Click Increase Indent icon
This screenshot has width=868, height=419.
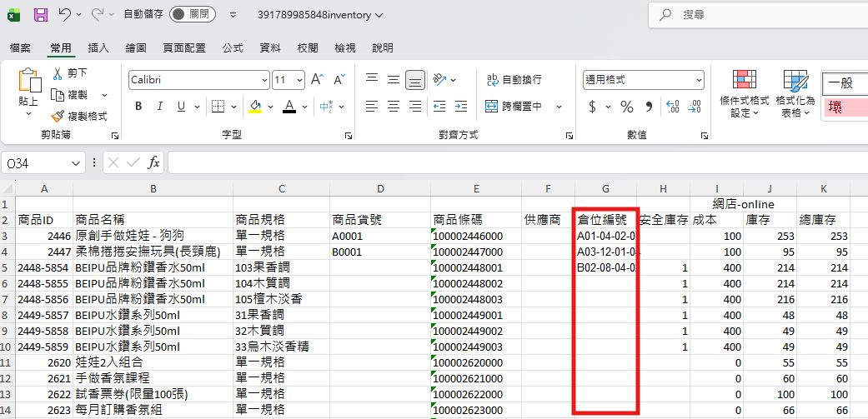point(460,106)
